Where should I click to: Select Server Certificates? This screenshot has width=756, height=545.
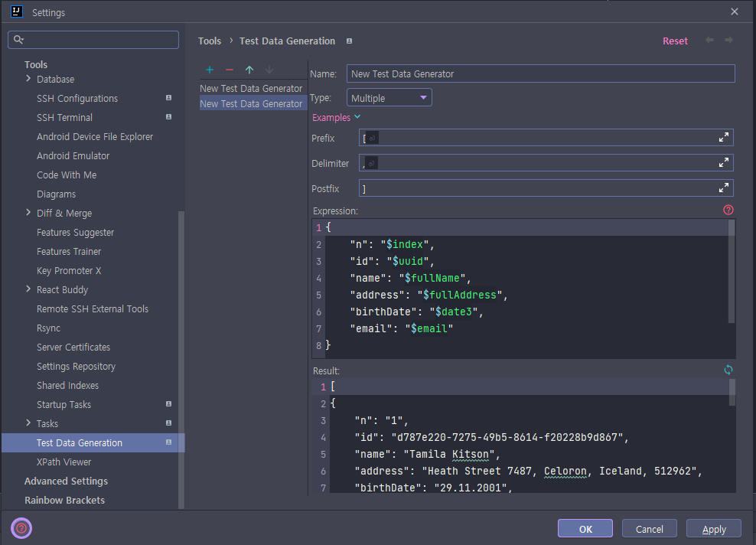73,348
